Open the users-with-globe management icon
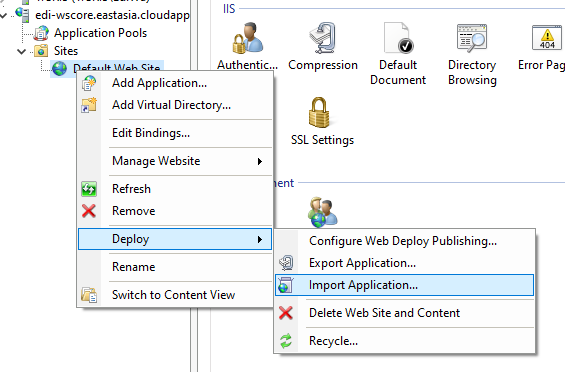565x372 pixels. point(322,212)
